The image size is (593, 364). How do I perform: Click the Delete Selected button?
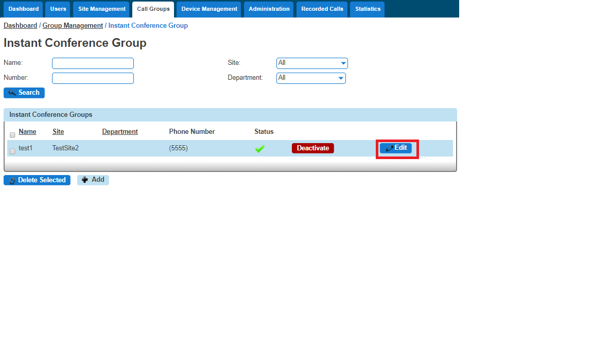(37, 180)
